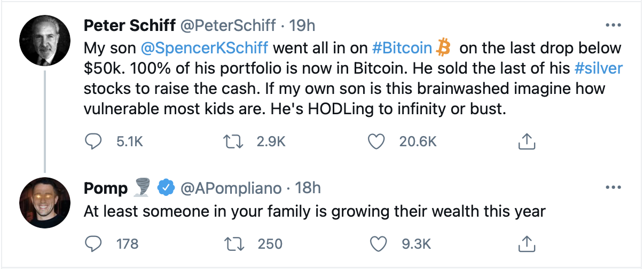This screenshot has height=269, width=644.
Task: Share Pomp's reply tweet
Action: [x=527, y=244]
